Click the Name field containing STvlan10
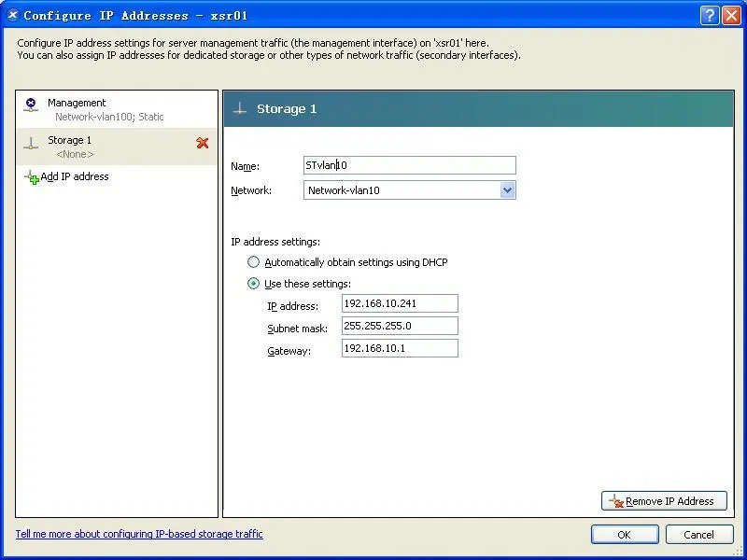The image size is (747, 560). [410, 165]
